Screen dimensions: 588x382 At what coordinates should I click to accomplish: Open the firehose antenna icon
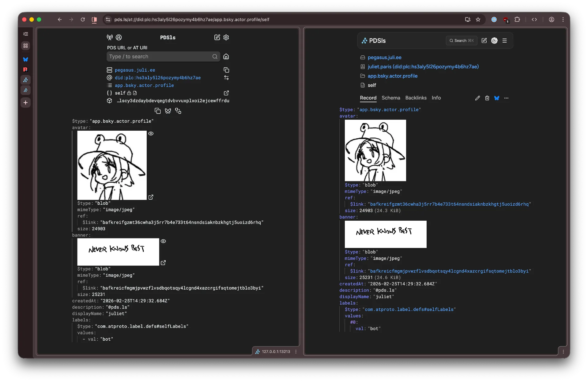109,37
